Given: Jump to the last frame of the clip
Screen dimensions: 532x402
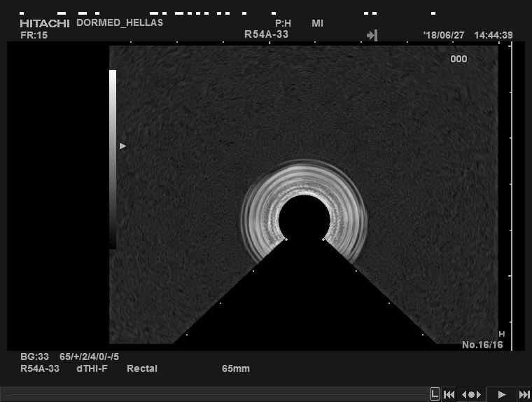Looking at the screenshot, I should click(524, 394).
